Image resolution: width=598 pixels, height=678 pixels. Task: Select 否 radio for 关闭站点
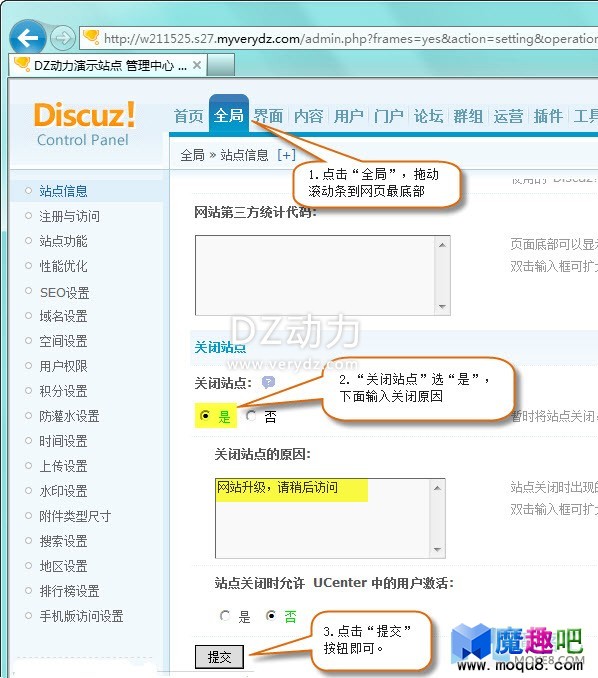pos(251,416)
